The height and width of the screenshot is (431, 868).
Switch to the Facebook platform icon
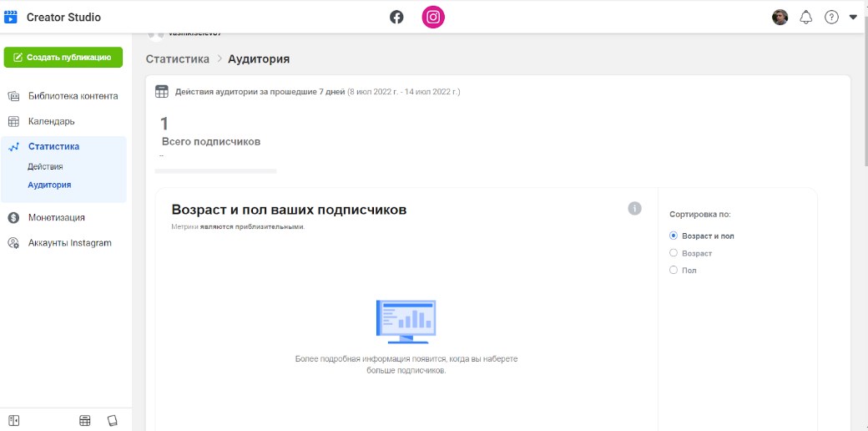396,17
